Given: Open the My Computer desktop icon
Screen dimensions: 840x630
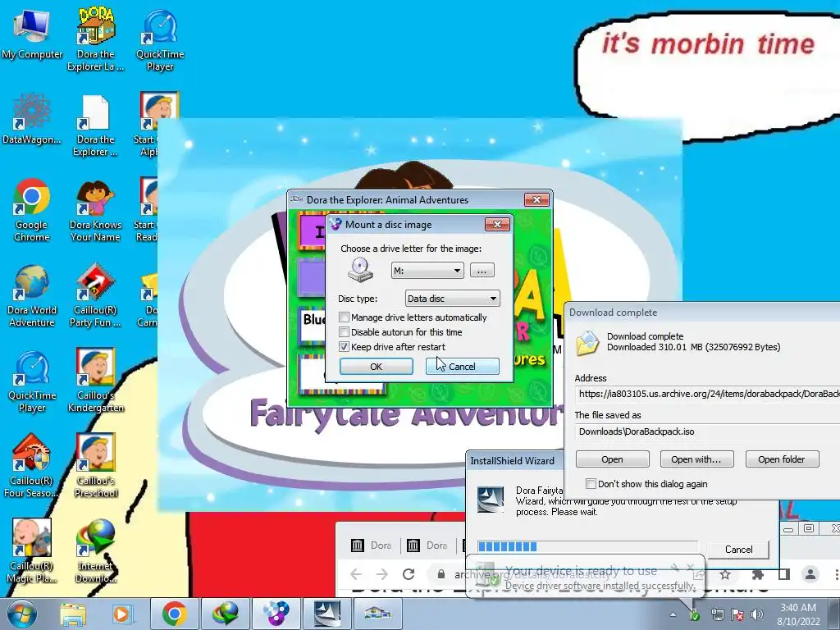Looking at the screenshot, I should 32,34.
